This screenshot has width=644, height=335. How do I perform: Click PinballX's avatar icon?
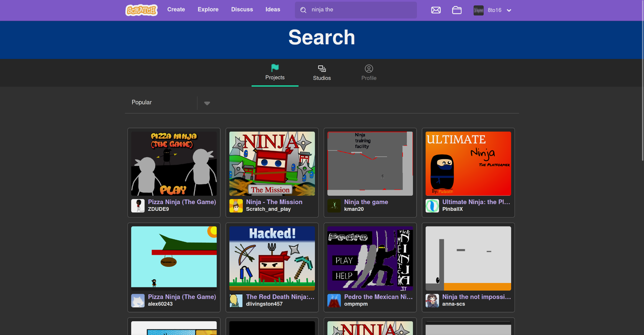point(432,205)
